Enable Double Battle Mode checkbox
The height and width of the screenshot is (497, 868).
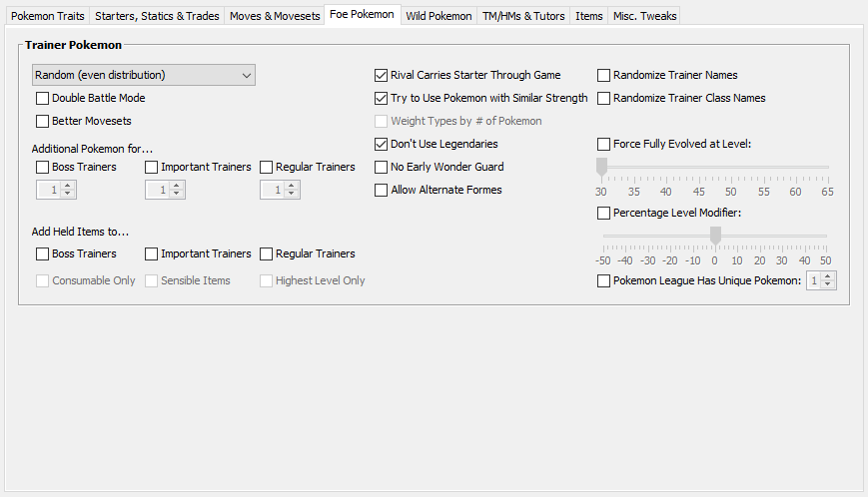pos(42,99)
